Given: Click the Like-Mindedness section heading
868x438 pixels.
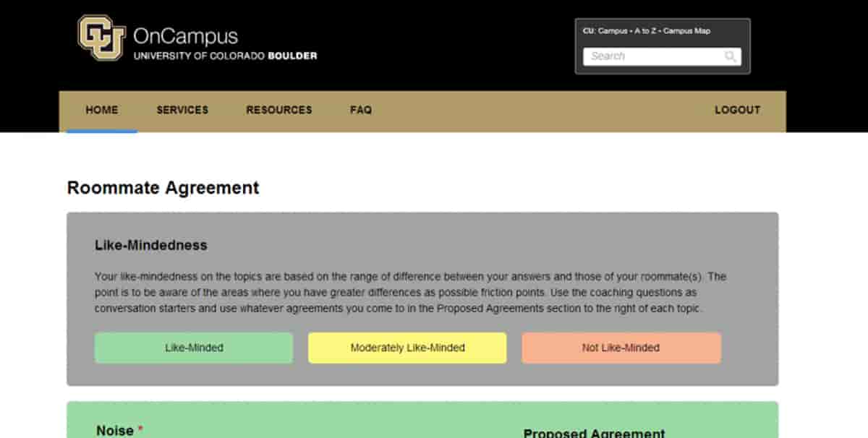Looking at the screenshot, I should (150, 245).
